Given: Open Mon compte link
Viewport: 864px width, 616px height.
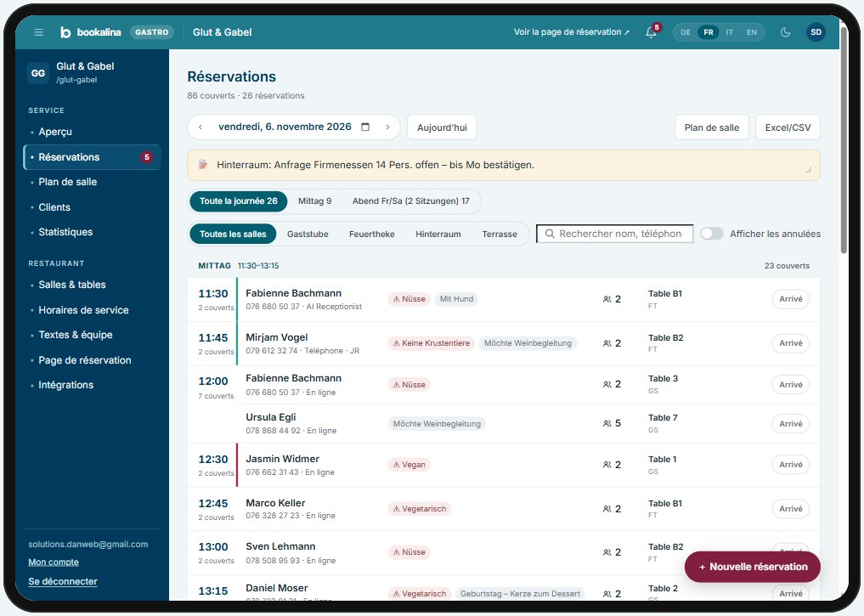Looking at the screenshot, I should [x=54, y=562].
